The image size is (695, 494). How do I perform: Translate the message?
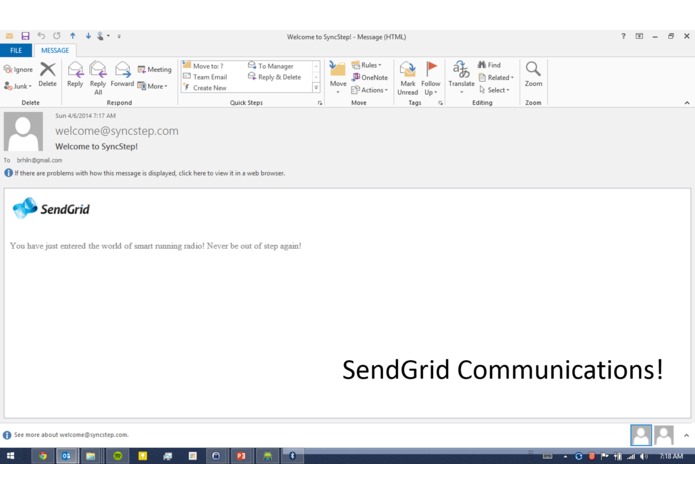pos(461,78)
